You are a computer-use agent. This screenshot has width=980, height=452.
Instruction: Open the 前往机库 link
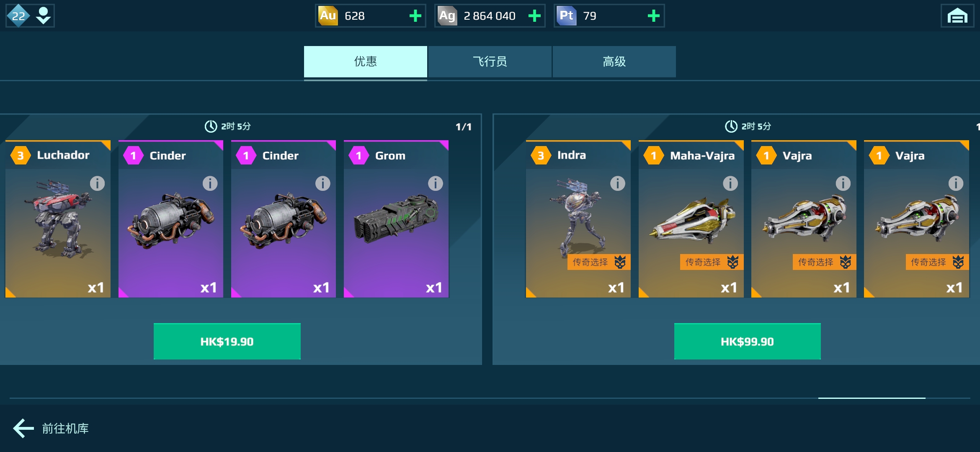[65, 429]
